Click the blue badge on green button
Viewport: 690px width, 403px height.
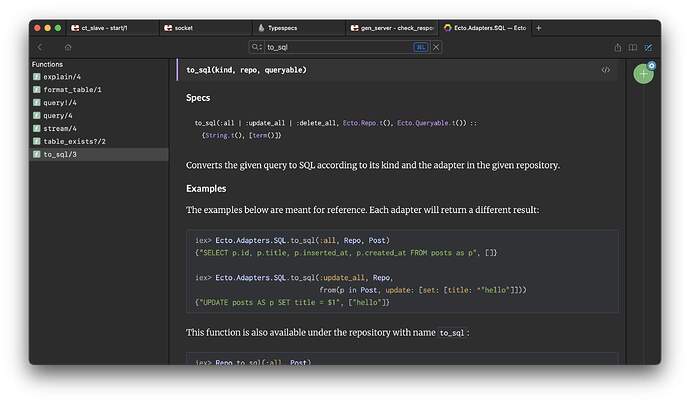coord(651,66)
